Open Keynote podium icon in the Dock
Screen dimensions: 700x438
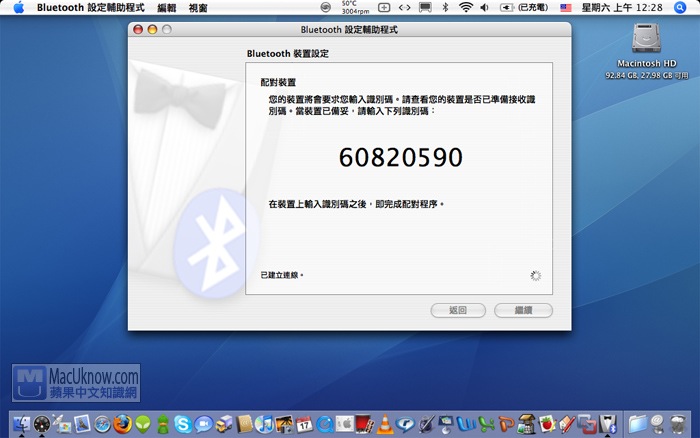[x=446, y=424]
